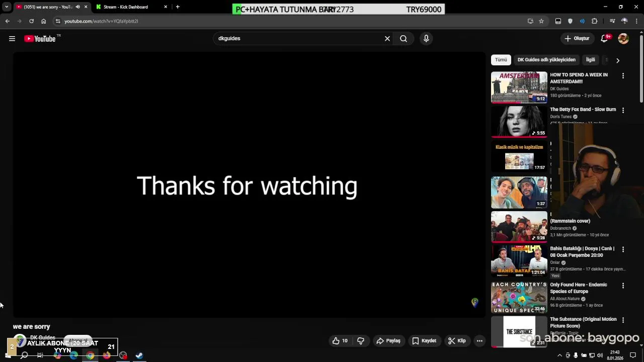Run search with the magnifier button

404,39
